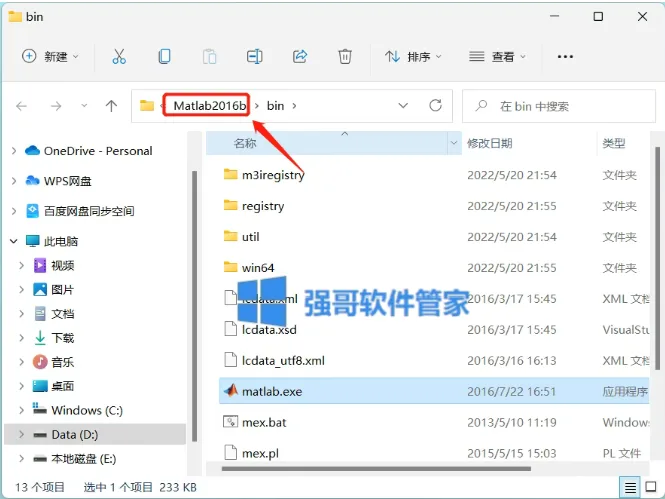Go forward with the right arrow
The image size is (665, 499).
point(56,106)
